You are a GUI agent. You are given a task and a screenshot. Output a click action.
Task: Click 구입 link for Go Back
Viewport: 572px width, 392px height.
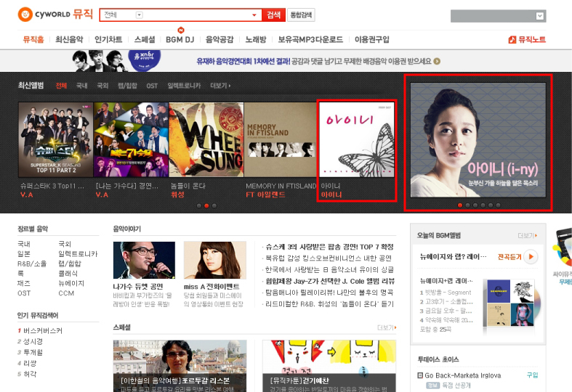tap(532, 375)
